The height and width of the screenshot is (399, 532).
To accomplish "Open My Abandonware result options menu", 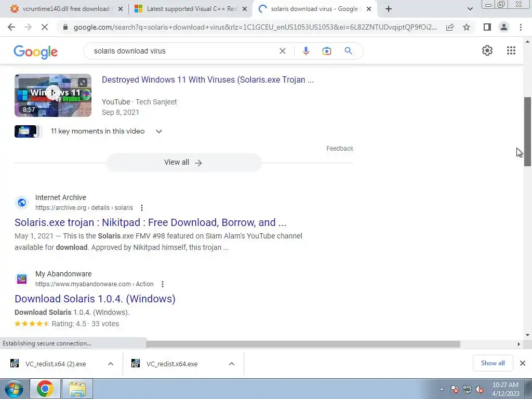I will [163, 284].
